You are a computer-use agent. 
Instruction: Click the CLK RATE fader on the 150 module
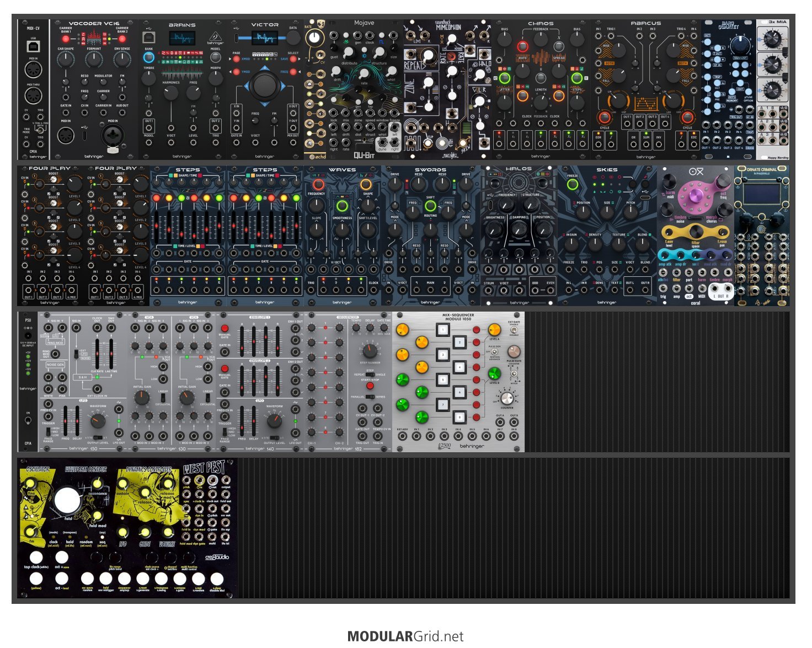(x=98, y=354)
